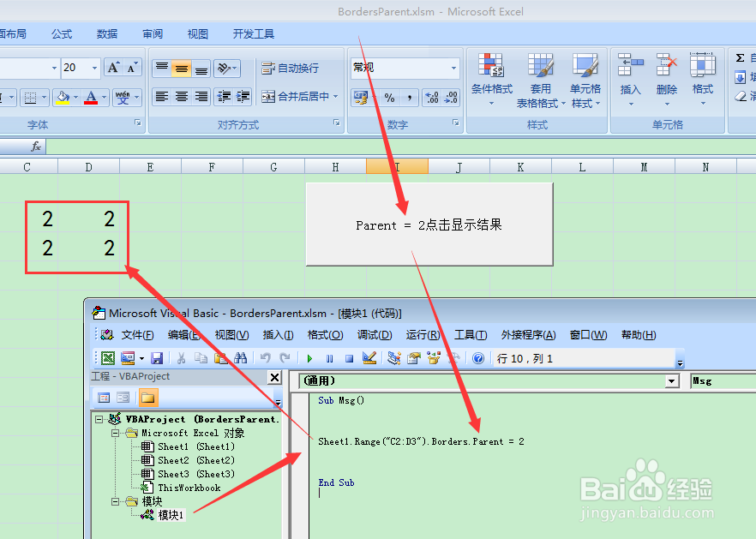
Task: Toggle Design Mode icon in VBA toolbar
Action: [369, 358]
